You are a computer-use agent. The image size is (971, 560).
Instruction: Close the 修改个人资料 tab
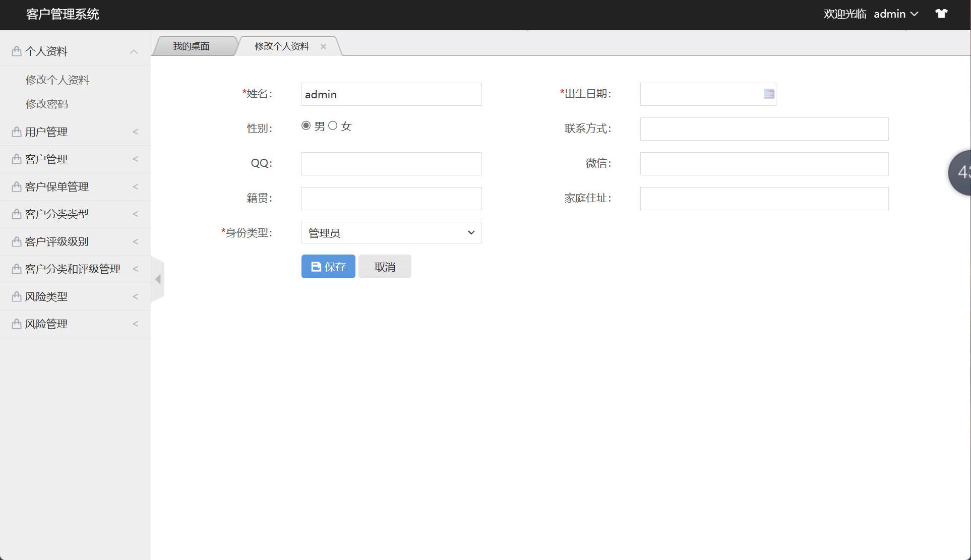pyautogui.click(x=323, y=46)
